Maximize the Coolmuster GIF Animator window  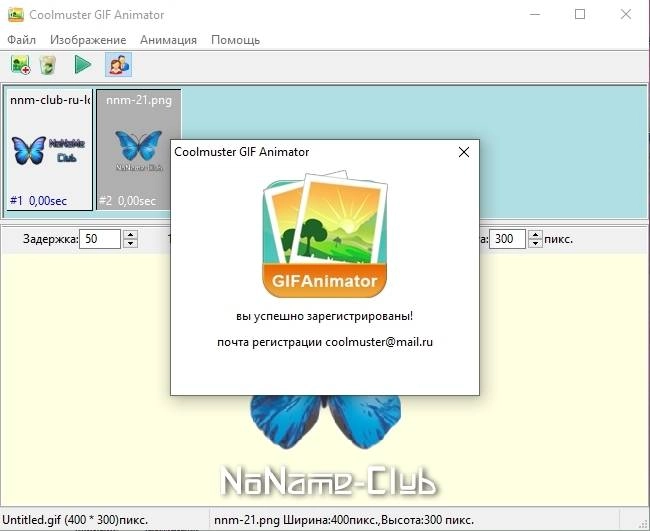[x=580, y=15]
